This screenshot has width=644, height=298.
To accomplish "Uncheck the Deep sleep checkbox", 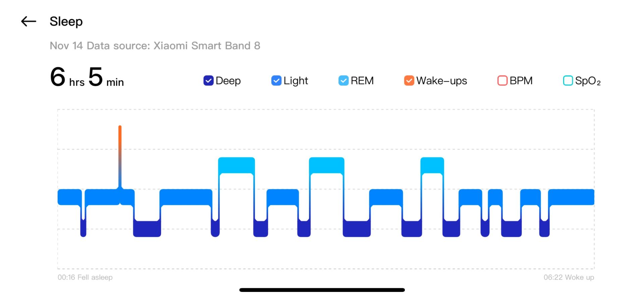I will 208,81.
